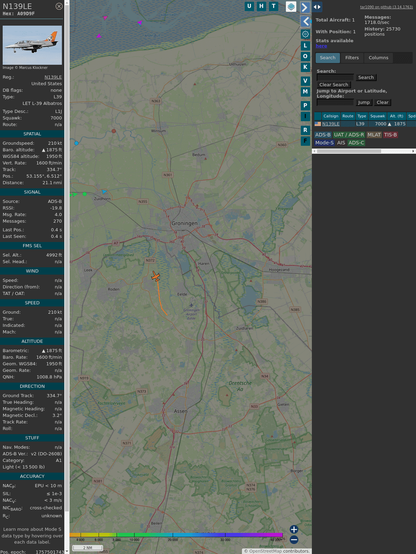Image resolution: width=416 pixels, height=554 pixels.
Task: Click the FMS SEL section header
Action: pyautogui.click(x=32, y=246)
